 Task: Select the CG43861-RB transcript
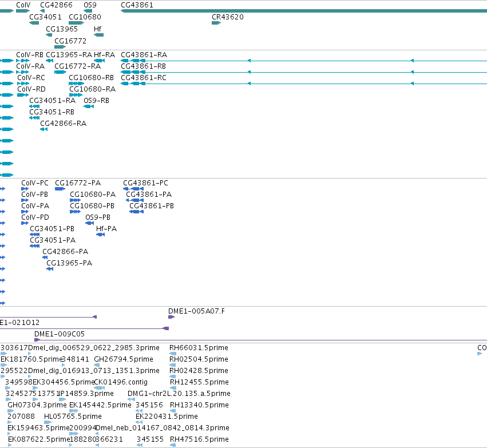304,72
